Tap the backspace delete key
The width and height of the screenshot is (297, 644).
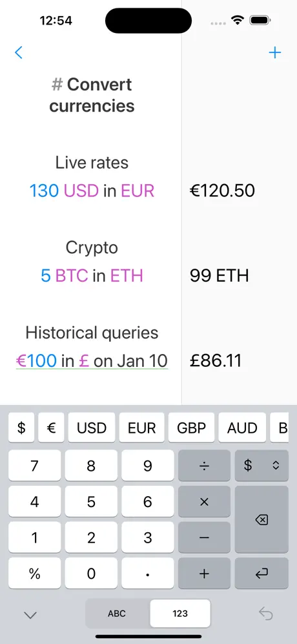[261, 519]
